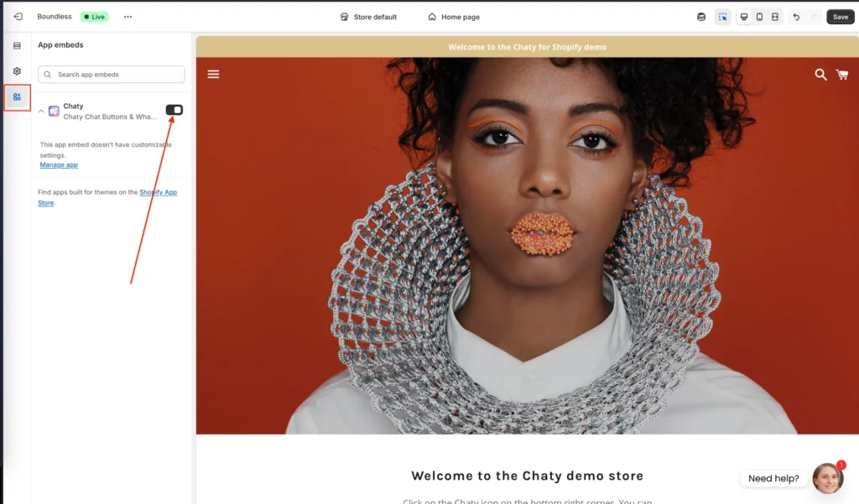Open the Shopify App Store link

pyautogui.click(x=107, y=197)
